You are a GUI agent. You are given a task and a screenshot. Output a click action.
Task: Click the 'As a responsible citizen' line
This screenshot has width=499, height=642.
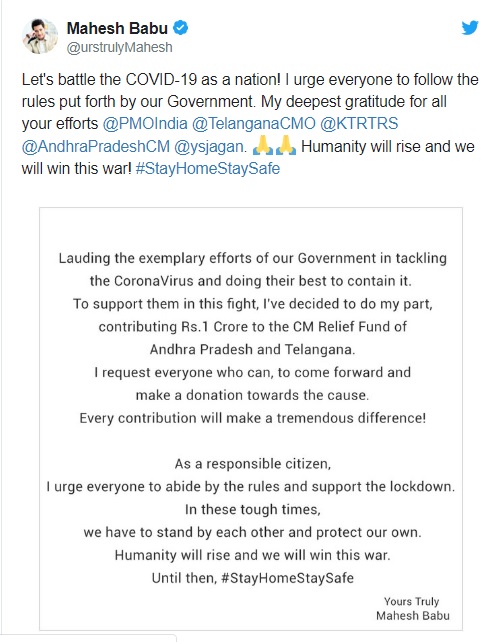click(x=253, y=464)
